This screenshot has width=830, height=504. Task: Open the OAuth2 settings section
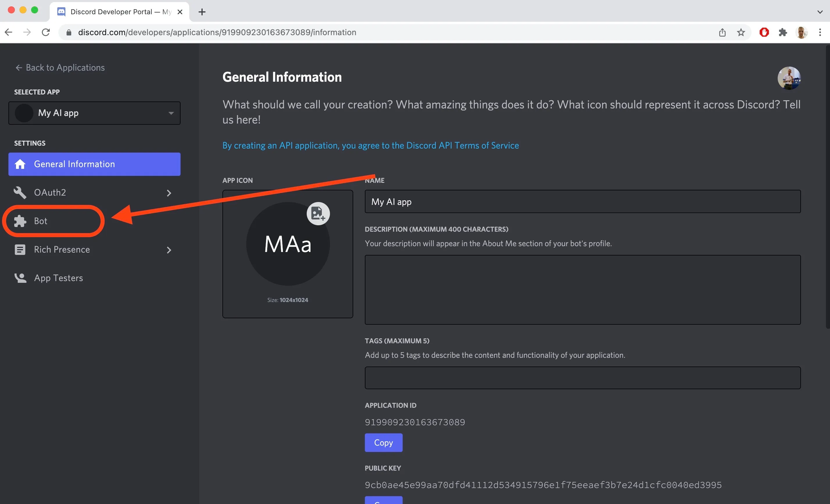94,193
